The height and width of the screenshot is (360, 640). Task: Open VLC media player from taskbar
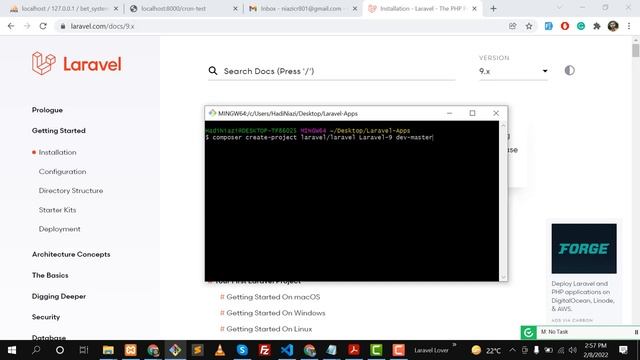coord(220,350)
